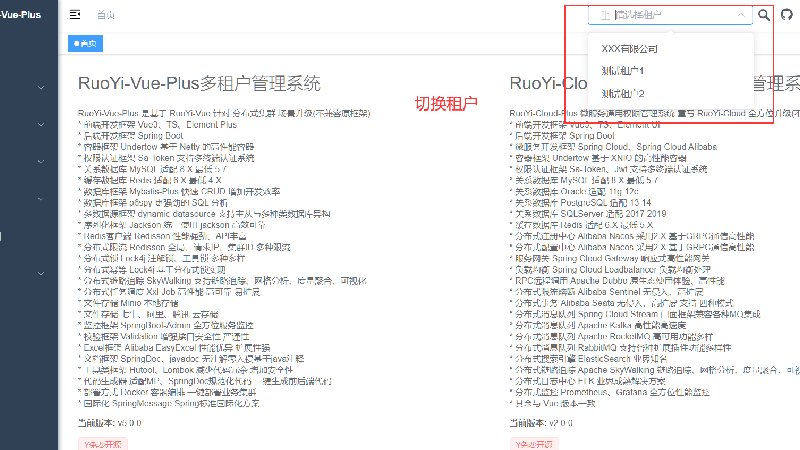The height and width of the screenshot is (450, 800).
Task: Click the "PostgreSQL 适配 13 14" line
Action: pos(581,203)
